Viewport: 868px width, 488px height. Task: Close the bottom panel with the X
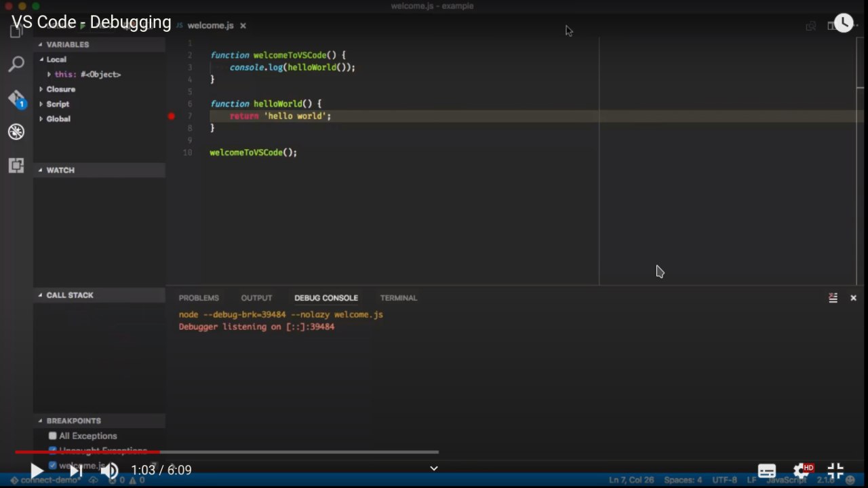point(853,298)
